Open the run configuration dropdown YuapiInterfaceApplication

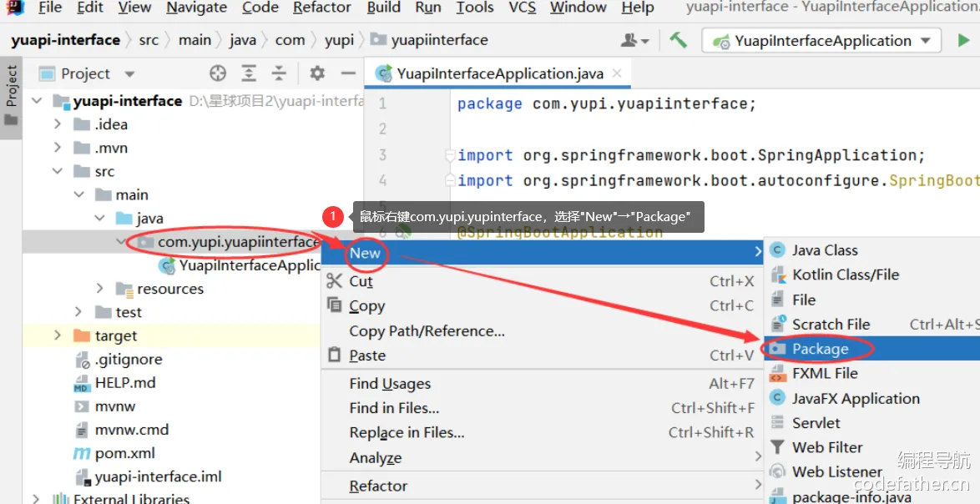821,41
